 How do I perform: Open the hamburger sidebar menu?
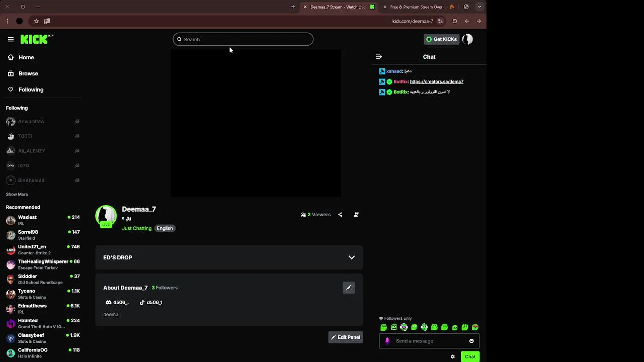tap(11, 39)
